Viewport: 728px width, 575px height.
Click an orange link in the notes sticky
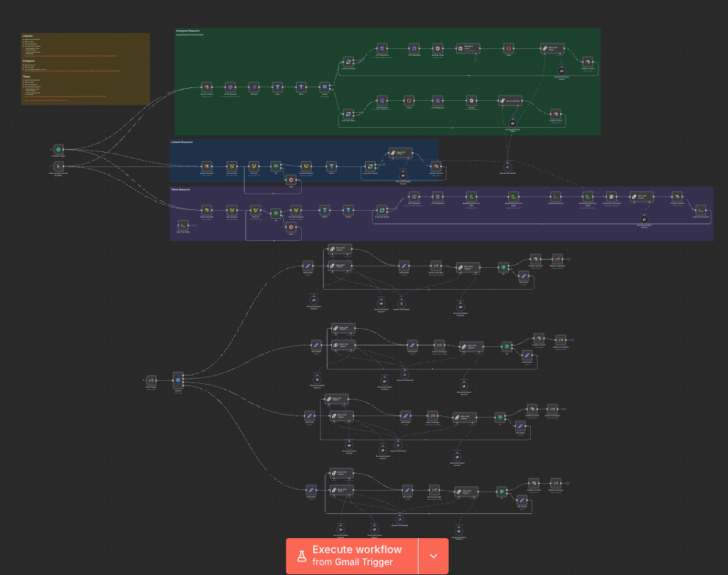click(72, 56)
